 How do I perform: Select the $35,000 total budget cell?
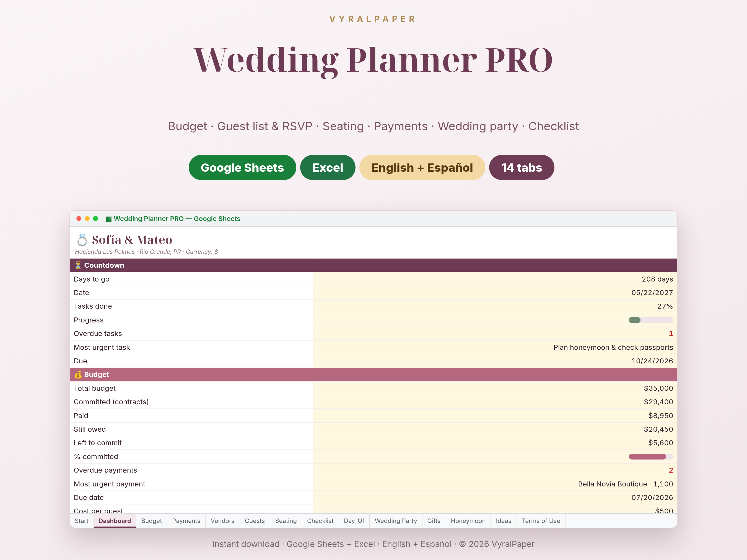click(x=495, y=388)
